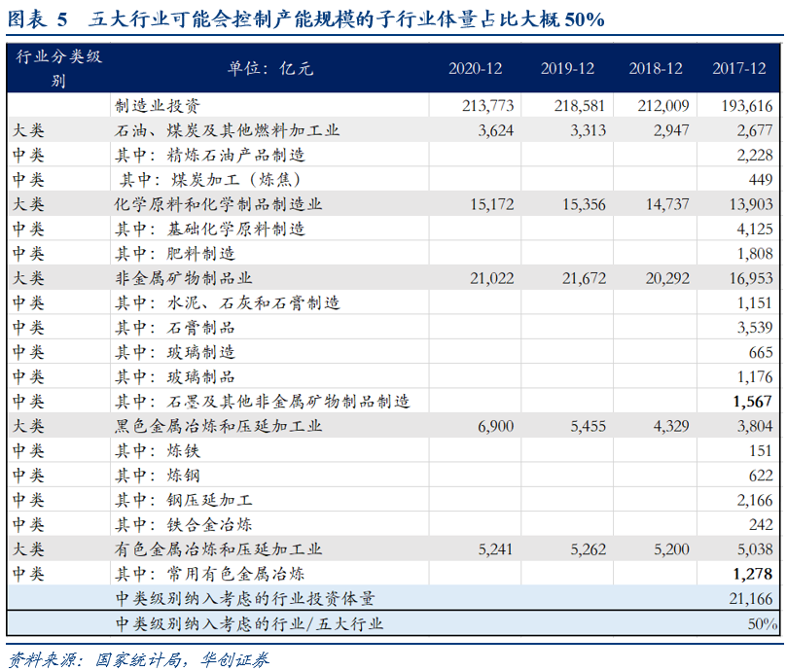Click the header 行业分类级别
787x672 pixels.
(58, 68)
